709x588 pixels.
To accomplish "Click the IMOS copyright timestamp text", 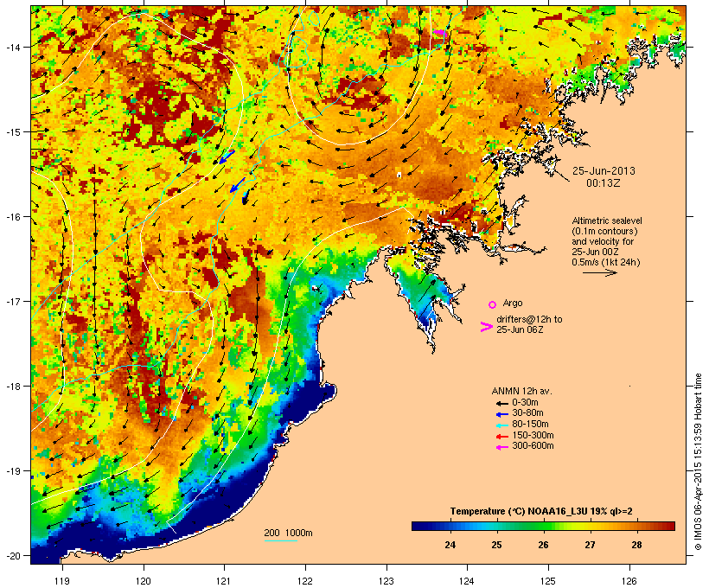I will click(x=698, y=462).
